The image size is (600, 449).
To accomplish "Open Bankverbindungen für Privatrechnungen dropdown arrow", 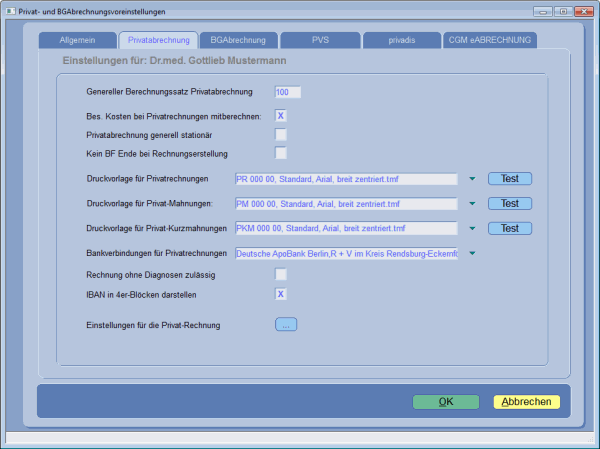I will click(471, 254).
